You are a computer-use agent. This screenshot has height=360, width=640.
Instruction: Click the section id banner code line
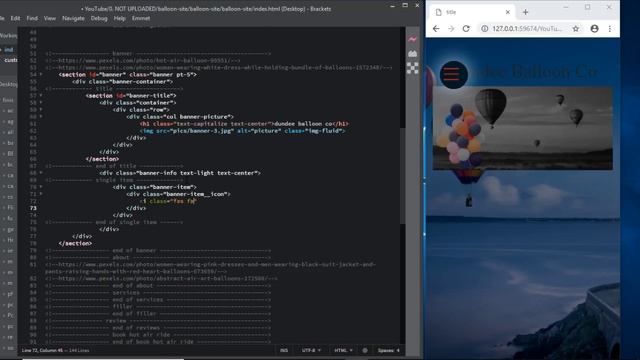click(x=128, y=74)
